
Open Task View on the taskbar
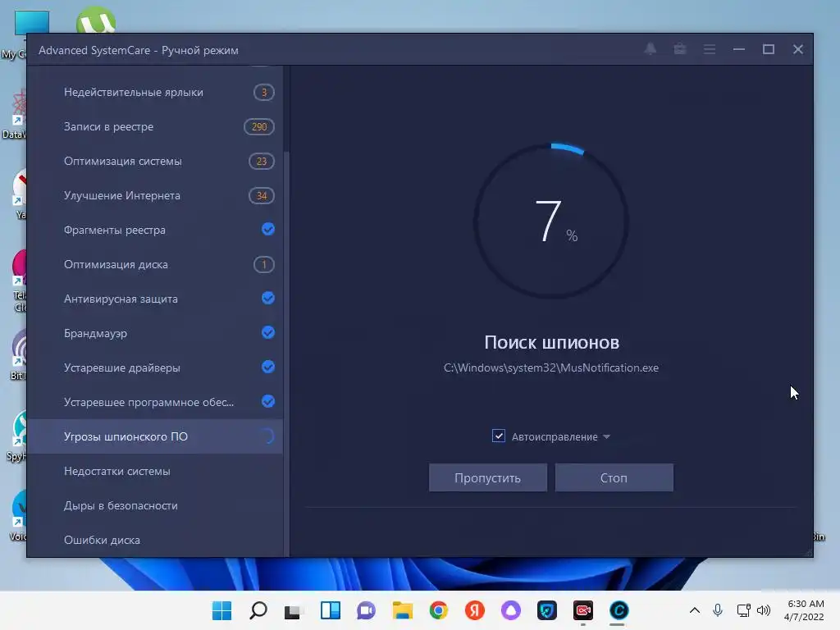pyautogui.click(x=294, y=610)
